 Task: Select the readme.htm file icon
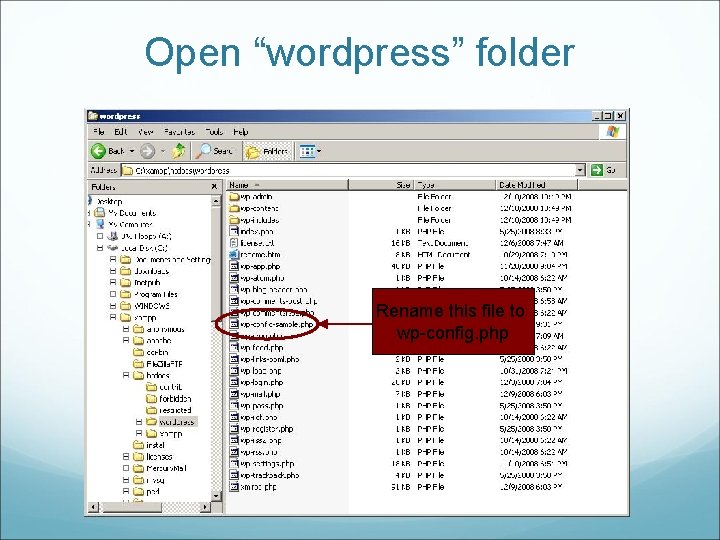point(234,255)
